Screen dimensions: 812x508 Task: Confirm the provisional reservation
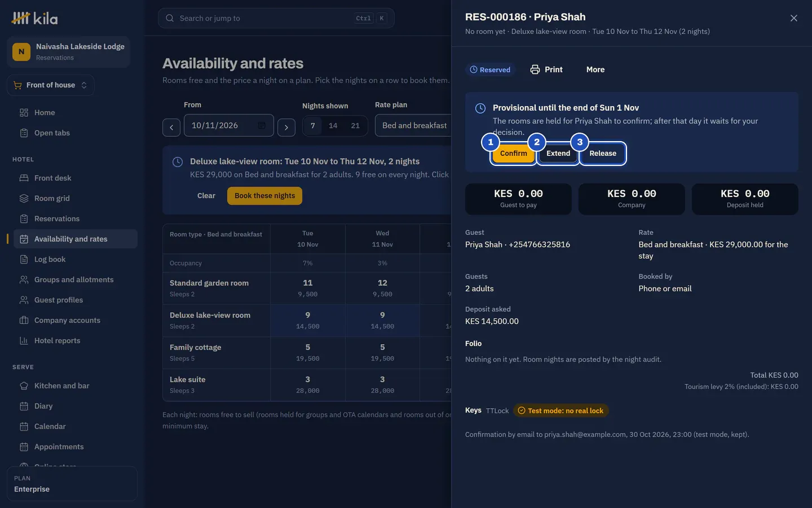point(514,154)
